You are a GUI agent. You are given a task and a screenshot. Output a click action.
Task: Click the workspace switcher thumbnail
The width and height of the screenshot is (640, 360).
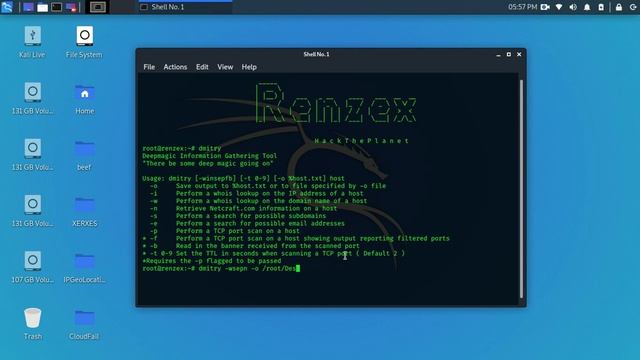[x=98, y=7]
